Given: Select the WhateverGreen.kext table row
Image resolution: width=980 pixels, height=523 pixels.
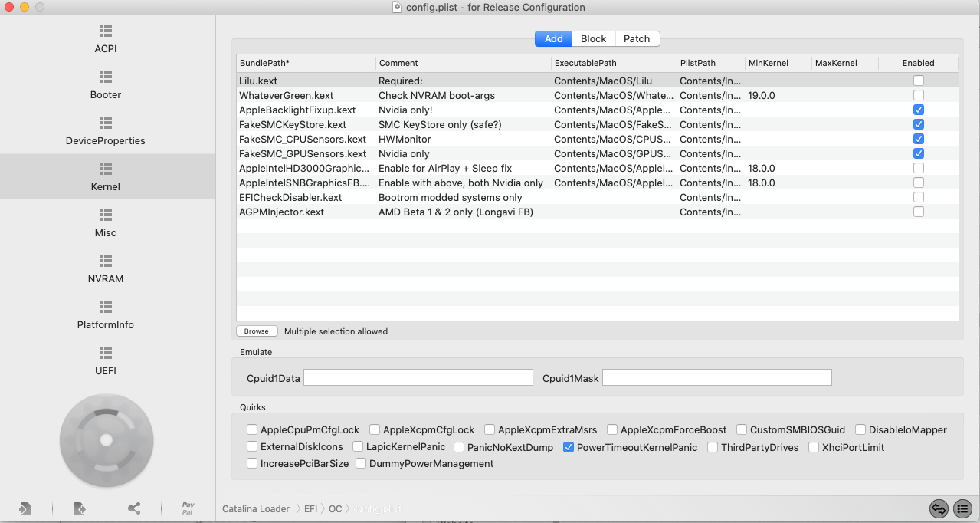Looking at the screenshot, I should 598,95.
